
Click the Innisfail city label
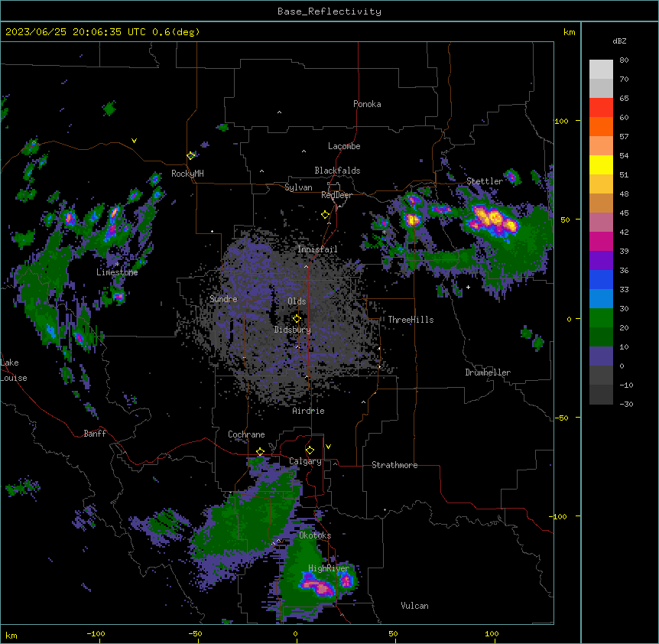pos(317,249)
